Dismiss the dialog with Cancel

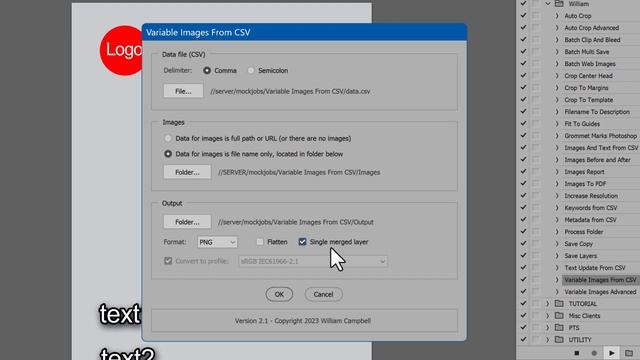pyautogui.click(x=323, y=294)
